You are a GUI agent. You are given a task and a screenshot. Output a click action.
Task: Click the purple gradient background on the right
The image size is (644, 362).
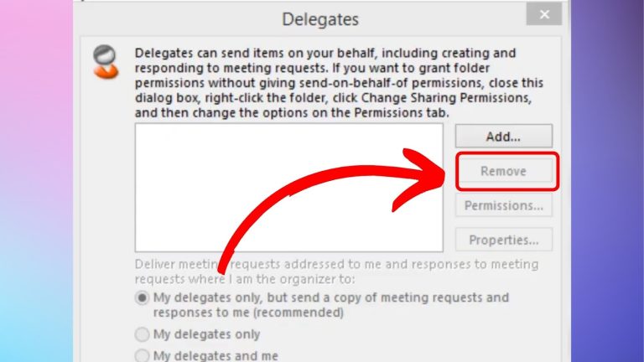(x=607, y=181)
